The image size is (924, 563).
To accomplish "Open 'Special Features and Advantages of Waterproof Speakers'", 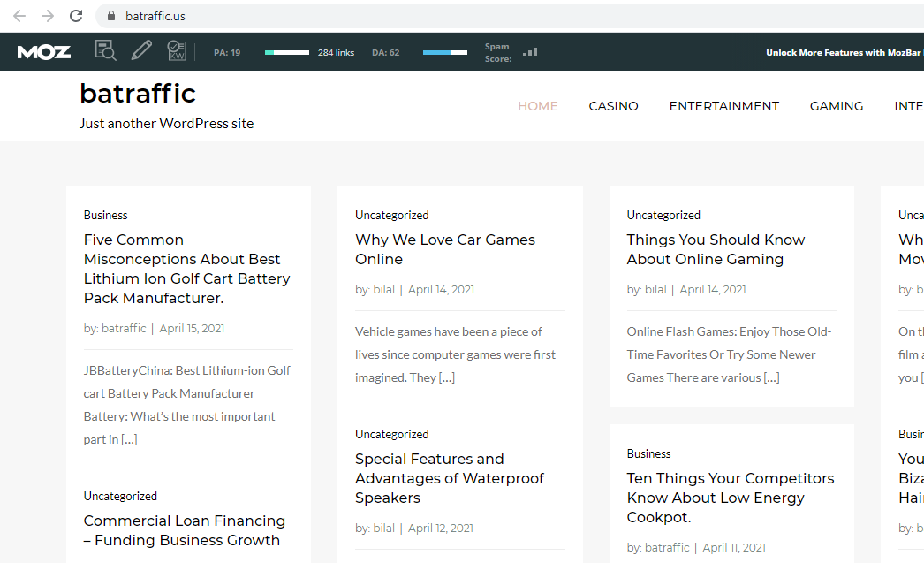I will 449,478.
